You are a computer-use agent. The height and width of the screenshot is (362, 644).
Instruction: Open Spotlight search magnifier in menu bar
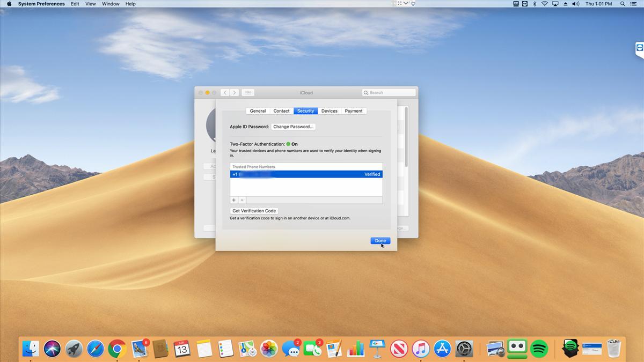tap(623, 4)
